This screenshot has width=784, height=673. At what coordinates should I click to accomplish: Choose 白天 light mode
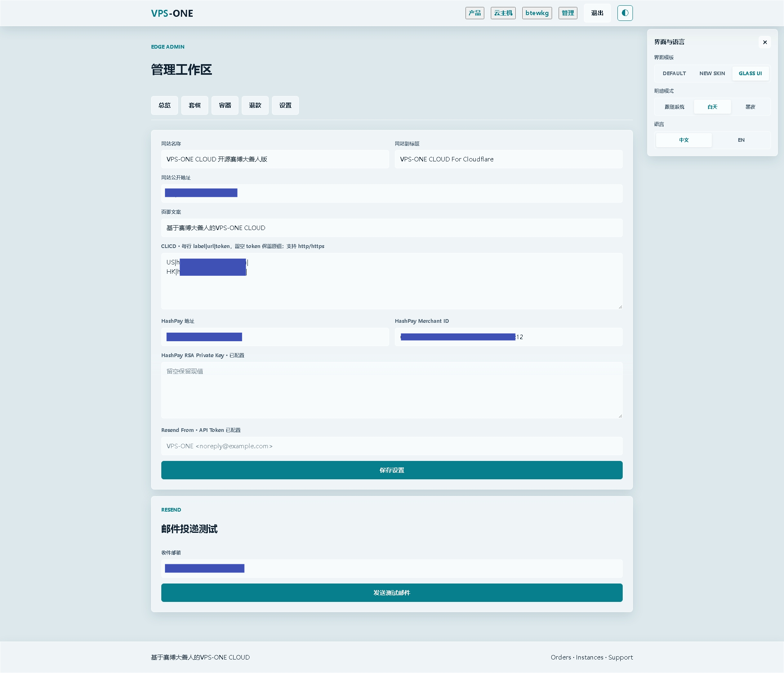pyautogui.click(x=712, y=107)
